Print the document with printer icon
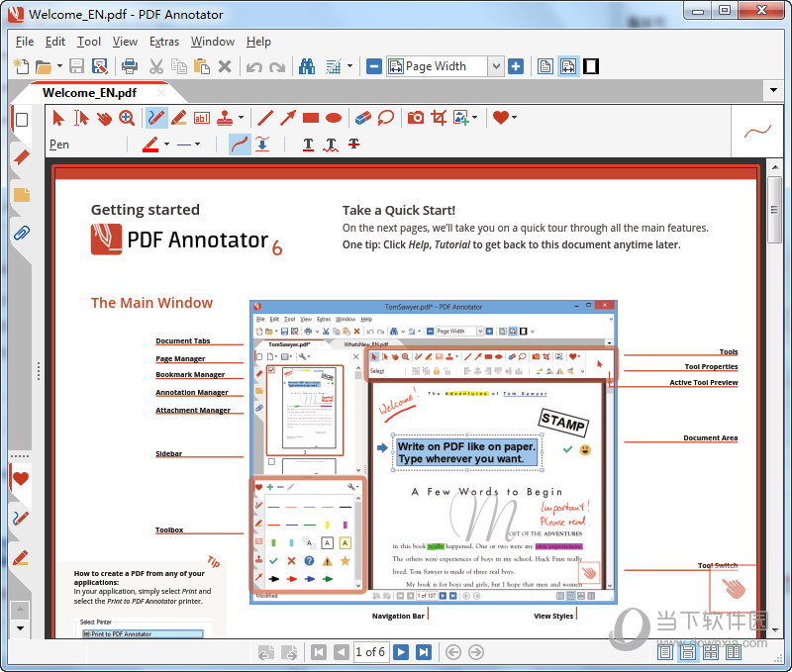The image size is (792, 672). click(x=130, y=66)
